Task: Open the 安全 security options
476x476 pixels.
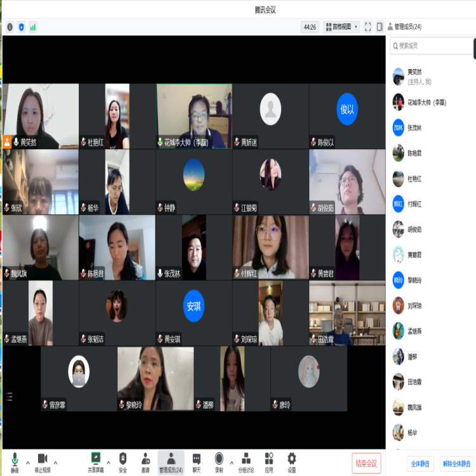Action: tap(122, 461)
